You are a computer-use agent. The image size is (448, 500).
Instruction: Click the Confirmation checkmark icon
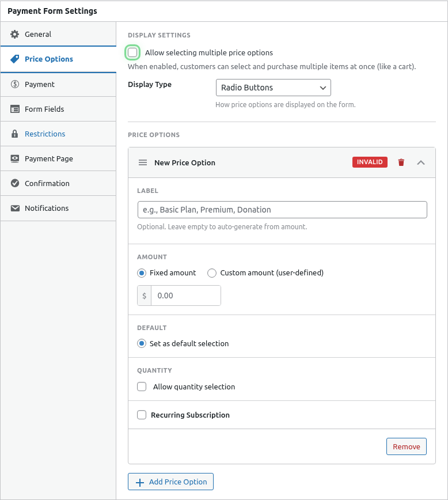[x=15, y=183]
